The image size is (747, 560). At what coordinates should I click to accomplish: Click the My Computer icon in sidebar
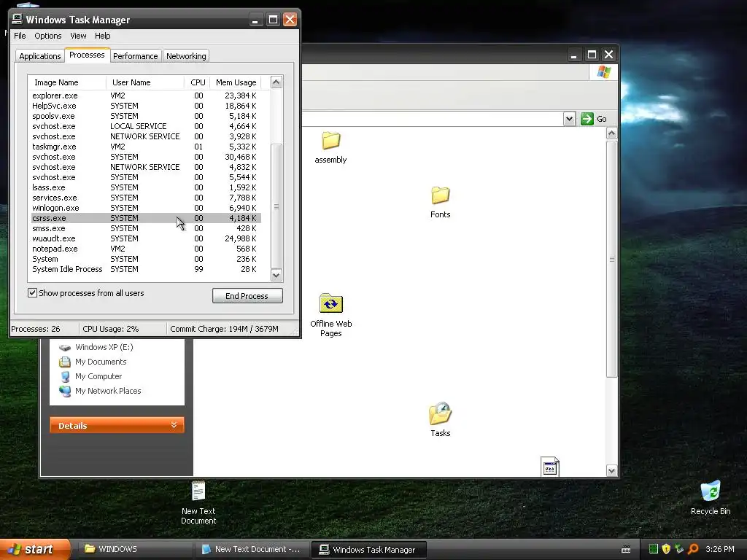pyautogui.click(x=65, y=376)
